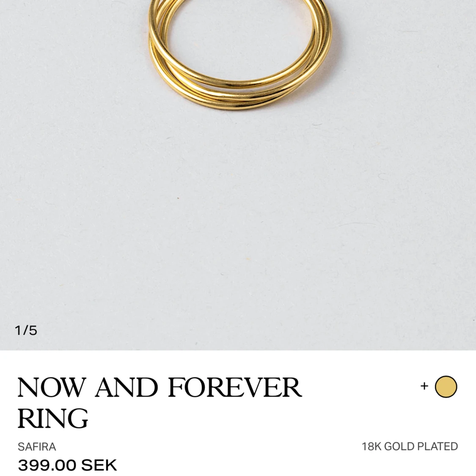Click the 18K GOLD PLATED label
The image size is (476, 476).
click(x=410, y=446)
